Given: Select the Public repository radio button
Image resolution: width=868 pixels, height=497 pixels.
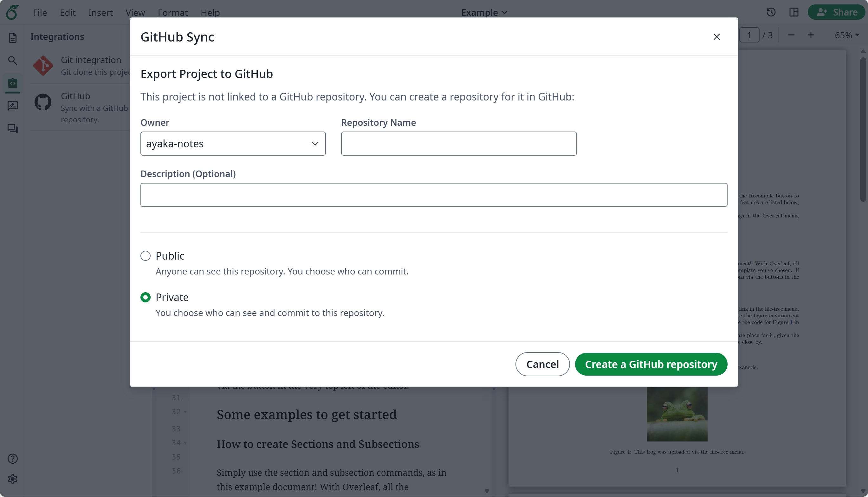Looking at the screenshot, I should tap(146, 256).
